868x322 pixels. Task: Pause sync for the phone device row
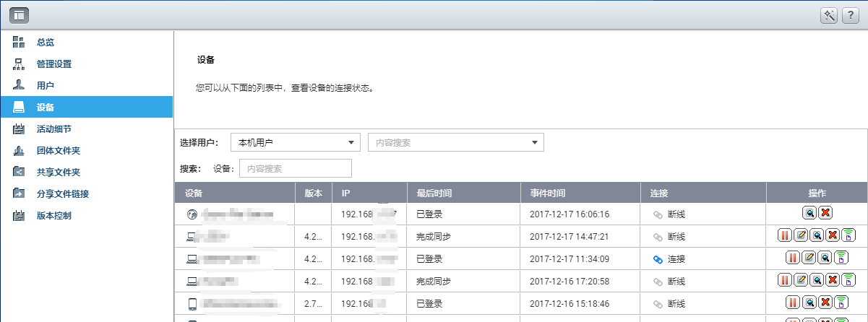pyautogui.click(x=793, y=303)
